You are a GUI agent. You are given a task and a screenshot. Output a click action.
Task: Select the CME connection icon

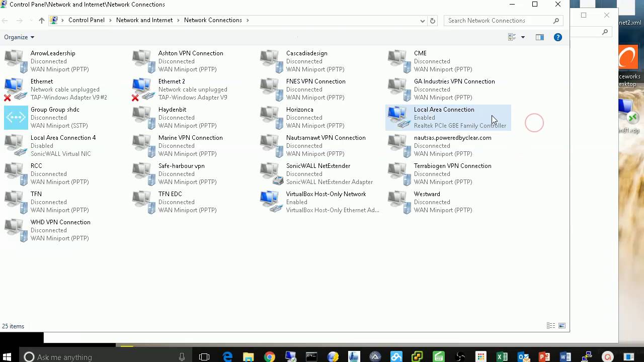399,61
